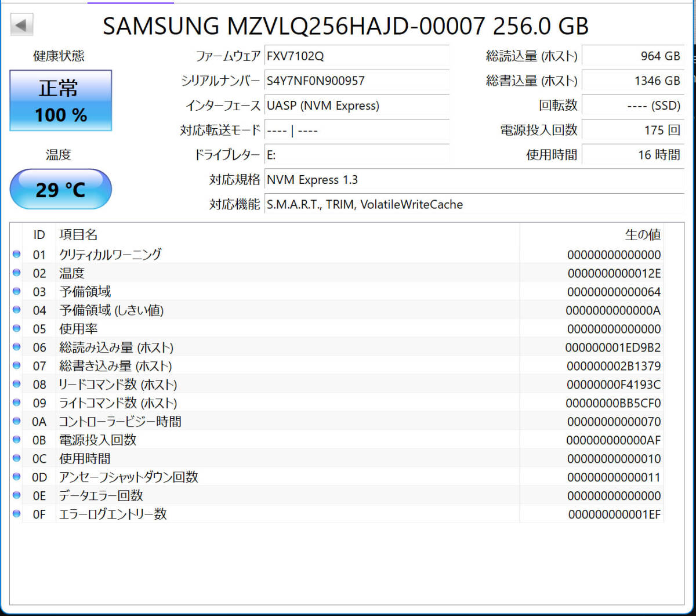Select the クリティカルワーニング attribute name
This screenshot has width=696, height=616.
(110, 254)
